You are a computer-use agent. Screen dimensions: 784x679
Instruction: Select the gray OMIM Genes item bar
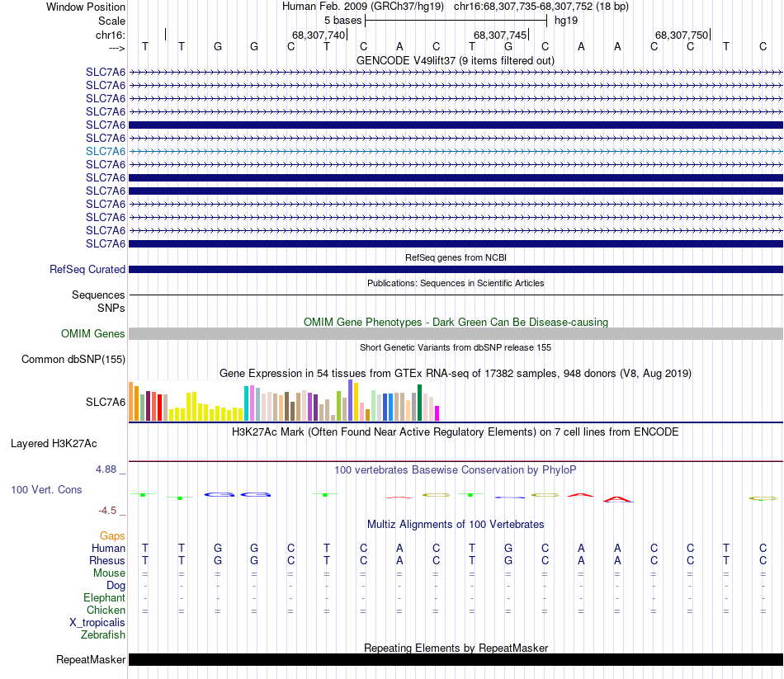click(x=456, y=333)
